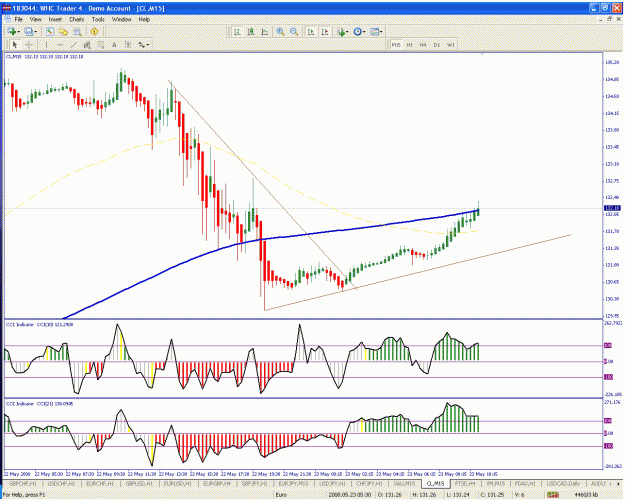The height and width of the screenshot is (501, 625).
Task: Open the File menu
Action: [x=18, y=19]
